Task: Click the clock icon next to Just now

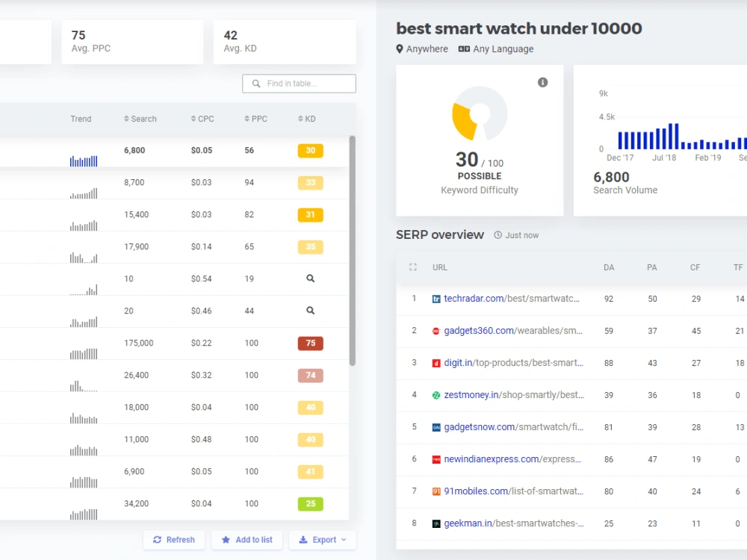Action: pos(498,234)
